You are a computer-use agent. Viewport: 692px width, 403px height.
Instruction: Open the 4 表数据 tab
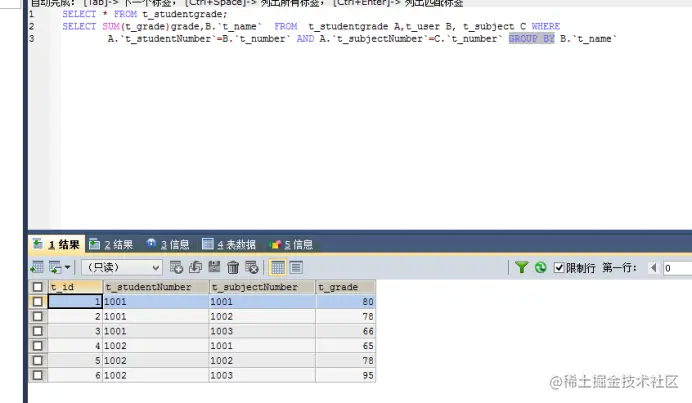point(229,244)
